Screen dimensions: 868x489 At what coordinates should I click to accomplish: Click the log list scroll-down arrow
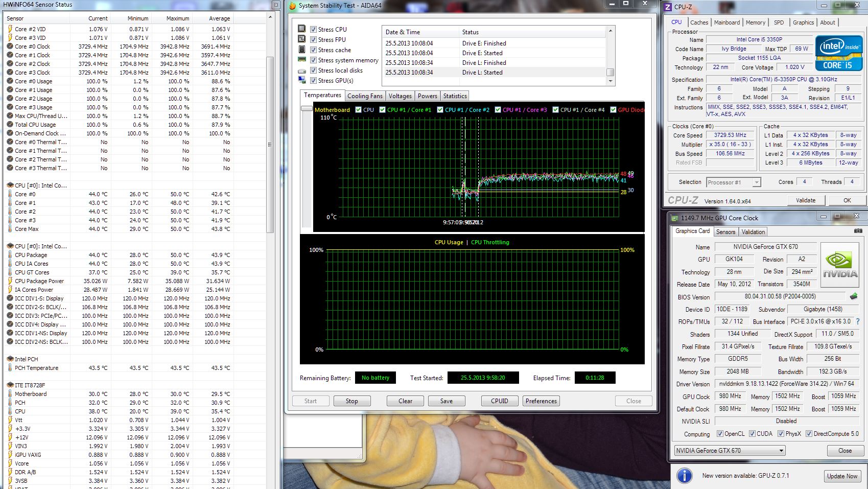610,81
